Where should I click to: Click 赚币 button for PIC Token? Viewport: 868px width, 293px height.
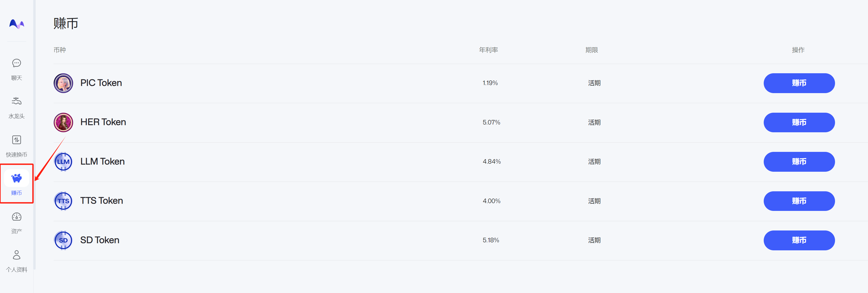point(799,83)
